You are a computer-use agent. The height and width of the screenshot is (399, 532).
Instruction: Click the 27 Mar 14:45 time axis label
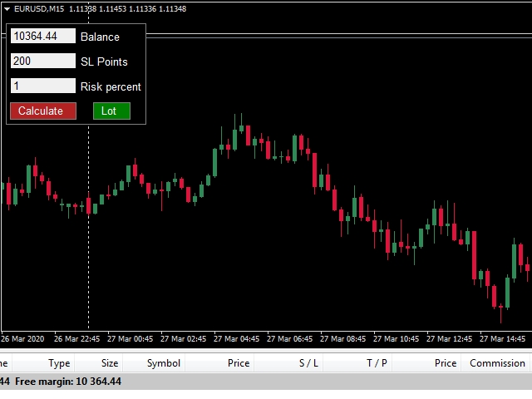click(502, 339)
